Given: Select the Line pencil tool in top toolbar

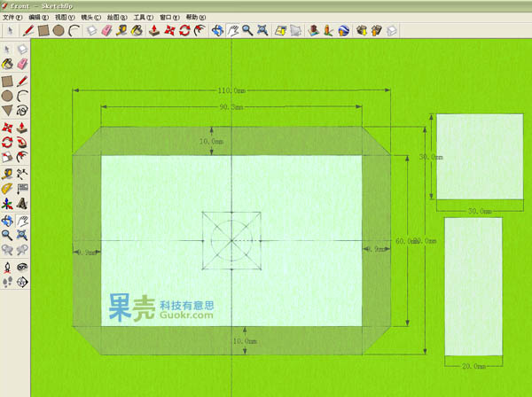Looking at the screenshot, I should click(28, 30).
